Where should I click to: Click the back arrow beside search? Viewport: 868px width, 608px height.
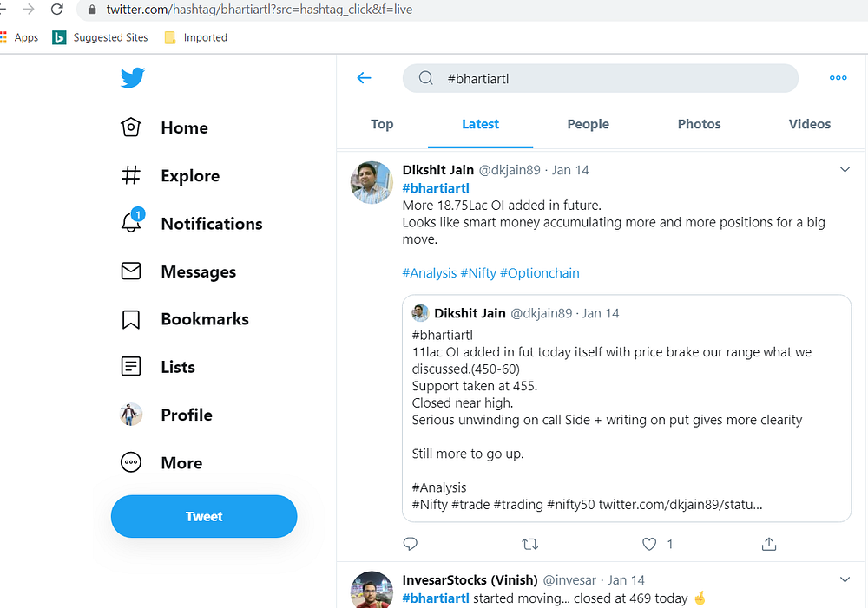(x=365, y=78)
